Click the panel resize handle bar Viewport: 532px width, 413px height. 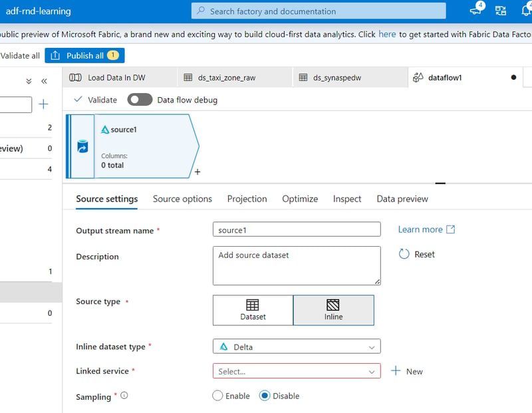440,184
